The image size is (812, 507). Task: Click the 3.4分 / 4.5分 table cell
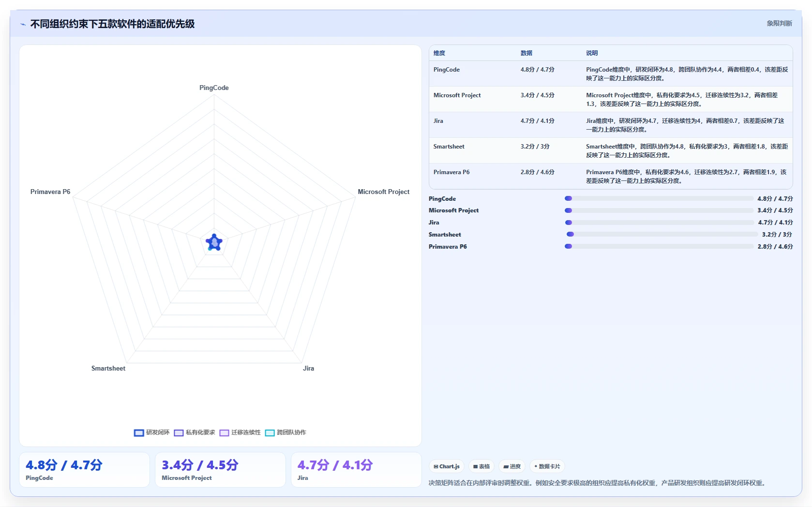tap(538, 95)
